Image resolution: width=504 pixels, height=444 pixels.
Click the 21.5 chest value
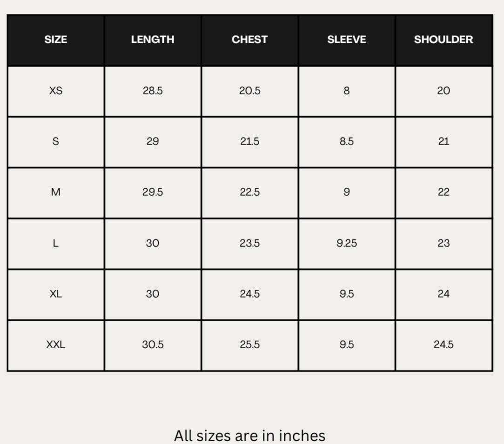(x=250, y=141)
